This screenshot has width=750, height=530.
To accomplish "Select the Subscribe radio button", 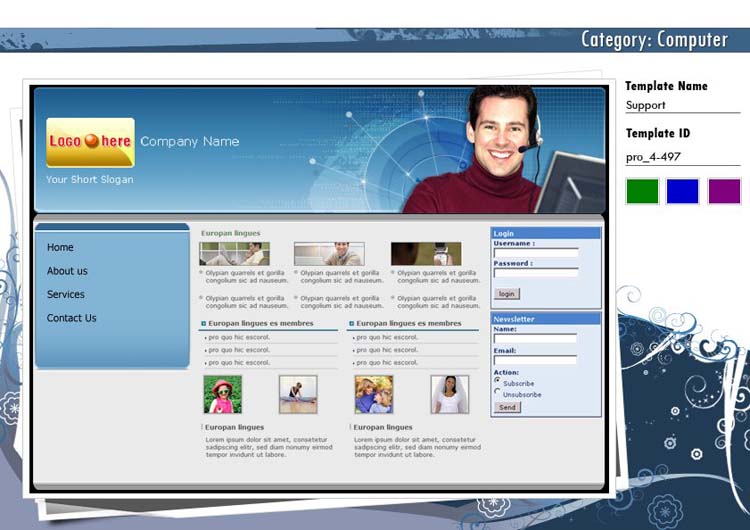I will 497,381.
